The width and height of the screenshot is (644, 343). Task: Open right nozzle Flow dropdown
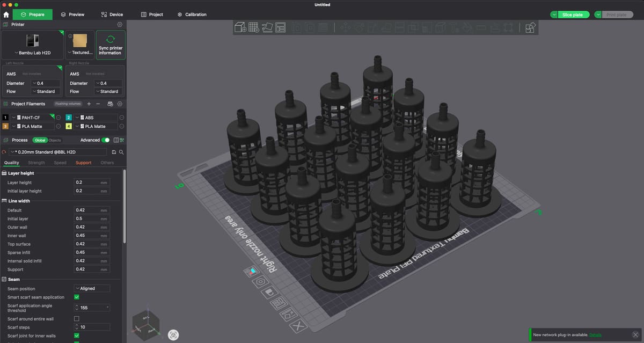pyautogui.click(x=109, y=91)
